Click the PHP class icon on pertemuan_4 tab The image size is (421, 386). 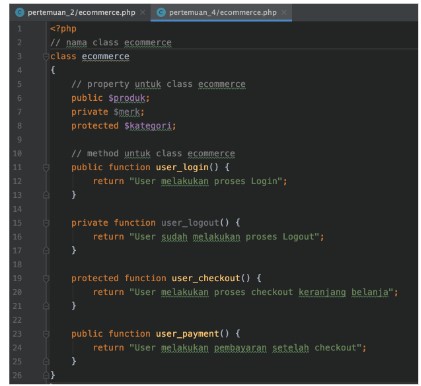point(161,13)
